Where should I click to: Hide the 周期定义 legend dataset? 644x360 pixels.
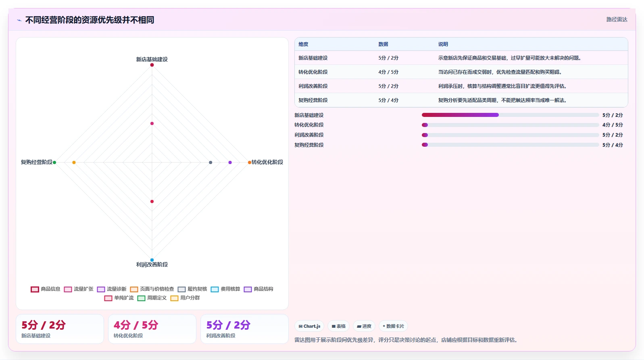(x=152, y=298)
